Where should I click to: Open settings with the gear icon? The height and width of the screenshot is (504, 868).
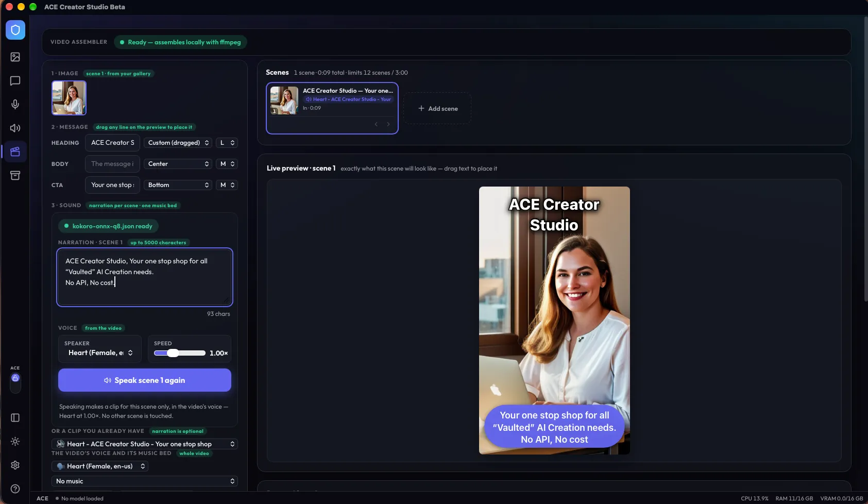[x=15, y=465]
